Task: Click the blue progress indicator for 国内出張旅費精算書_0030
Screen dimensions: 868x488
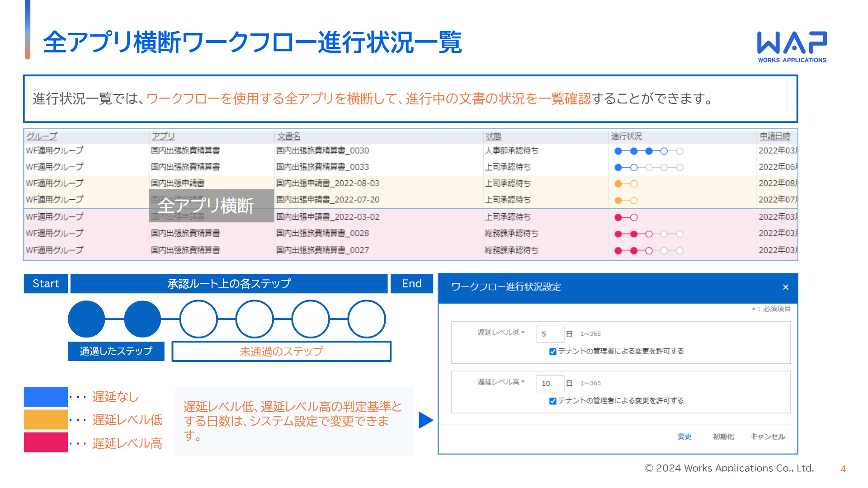Action: [648, 151]
